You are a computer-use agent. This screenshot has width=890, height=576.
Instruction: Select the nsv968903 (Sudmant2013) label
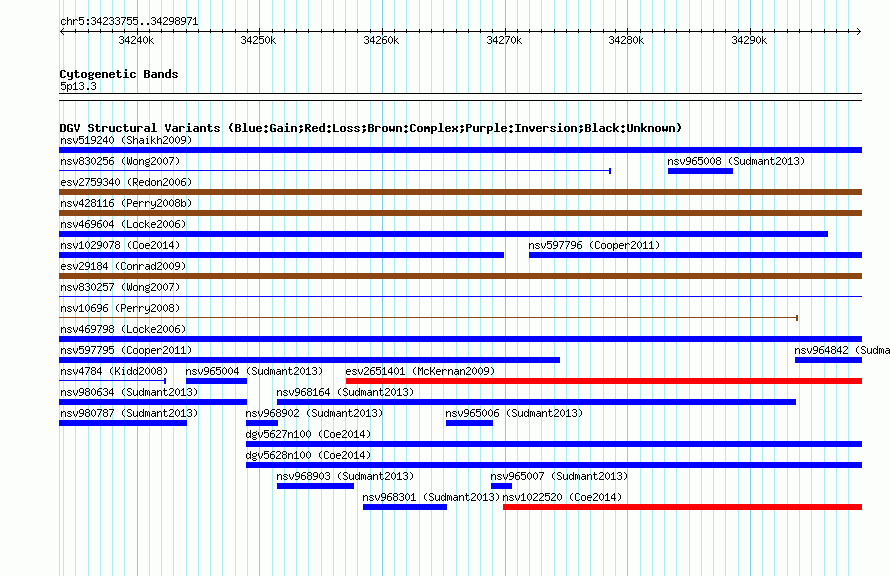345,476
